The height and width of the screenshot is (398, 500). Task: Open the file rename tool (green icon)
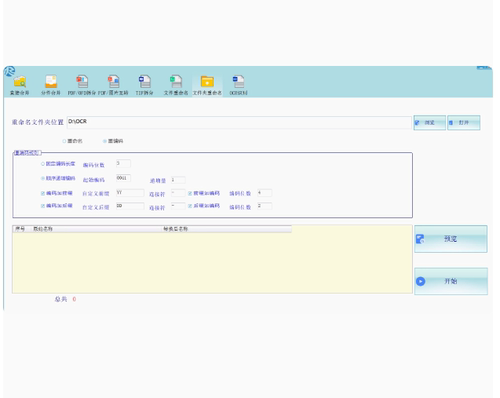(176, 85)
